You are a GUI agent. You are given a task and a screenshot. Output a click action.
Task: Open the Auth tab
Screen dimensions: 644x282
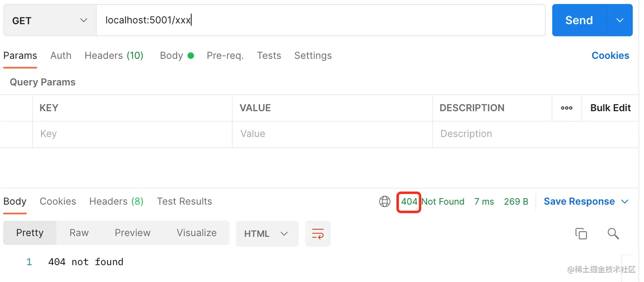pyautogui.click(x=61, y=56)
